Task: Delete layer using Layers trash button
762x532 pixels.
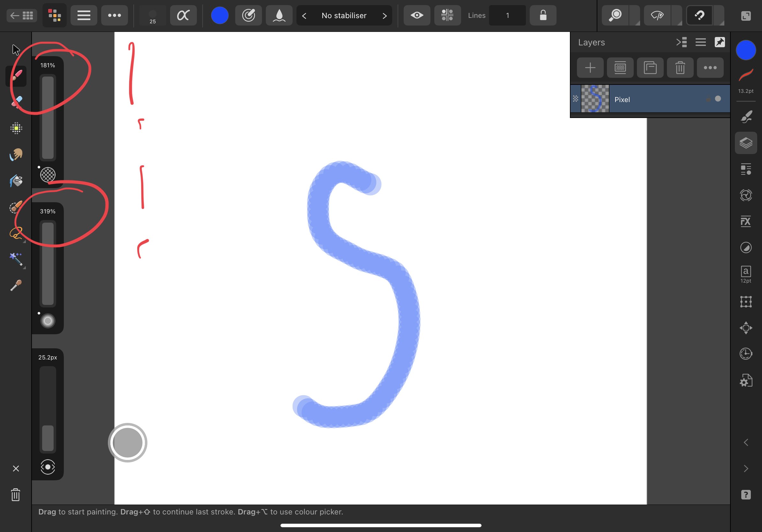Action: pyautogui.click(x=680, y=68)
